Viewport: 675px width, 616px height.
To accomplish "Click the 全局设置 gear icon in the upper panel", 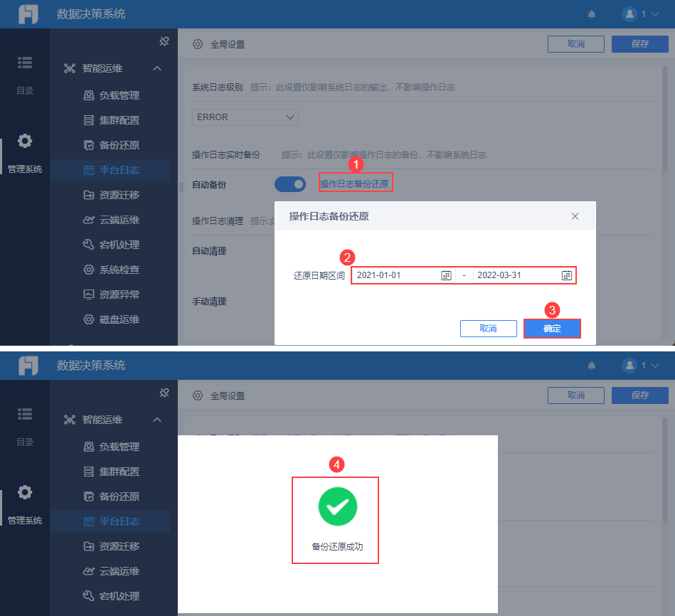I will click(x=198, y=44).
